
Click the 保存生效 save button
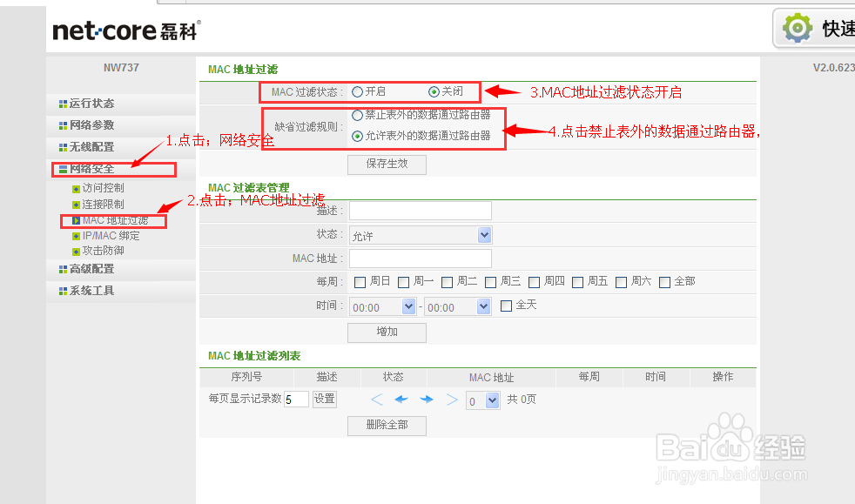[387, 164]
